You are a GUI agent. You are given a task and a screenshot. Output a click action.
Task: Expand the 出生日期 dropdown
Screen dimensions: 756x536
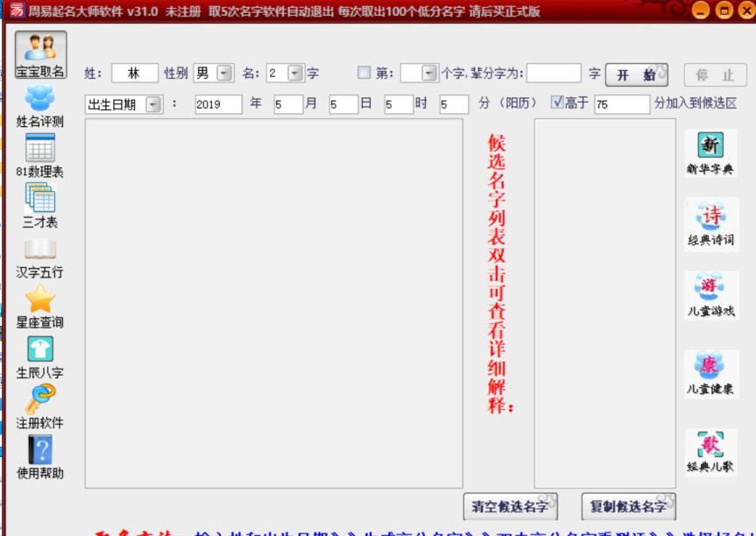pos(153,104)
